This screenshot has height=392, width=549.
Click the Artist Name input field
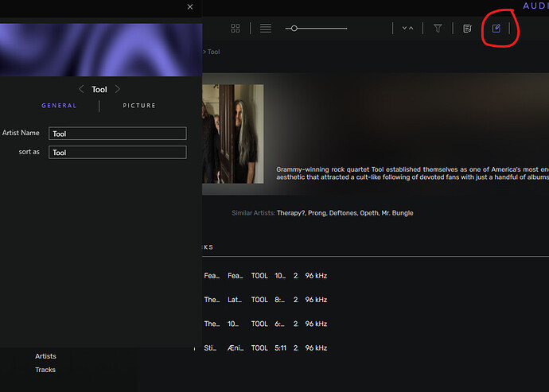[x=118, y=134]
